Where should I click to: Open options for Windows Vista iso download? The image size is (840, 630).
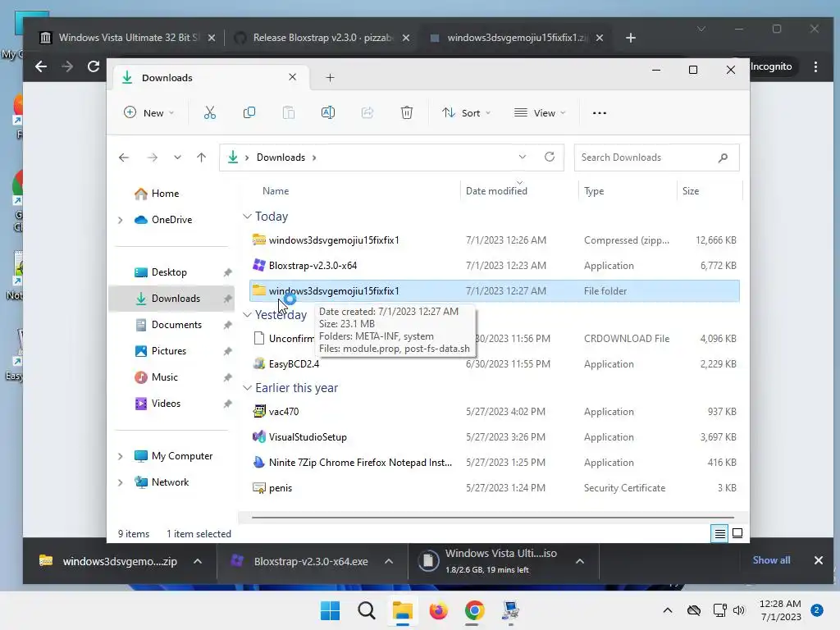(580, 561)
